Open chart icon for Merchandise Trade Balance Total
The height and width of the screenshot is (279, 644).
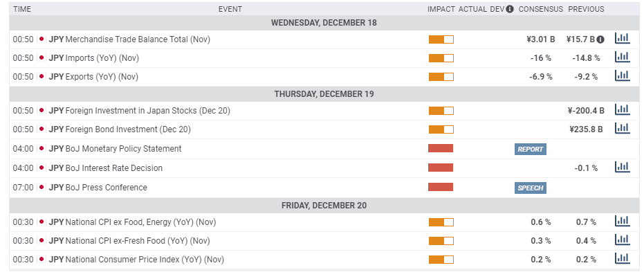pyautogui.click(x=622, y=39)
